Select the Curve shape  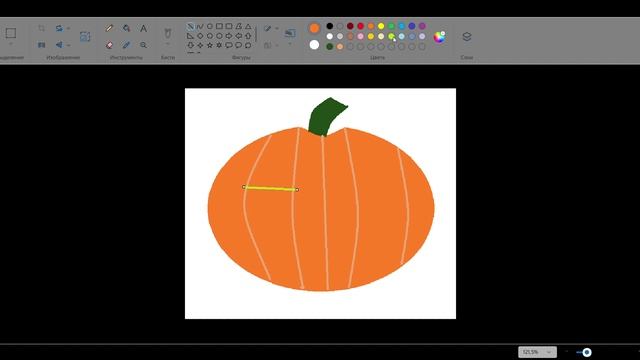pos(200,27)
